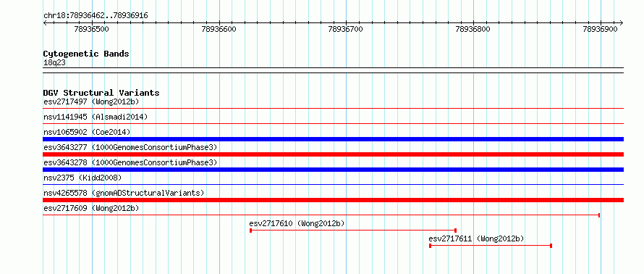Click the 78936900 ruler coordinate
Image resolution: width=644 pixels, height=274 pixels.
click(600, 30)
